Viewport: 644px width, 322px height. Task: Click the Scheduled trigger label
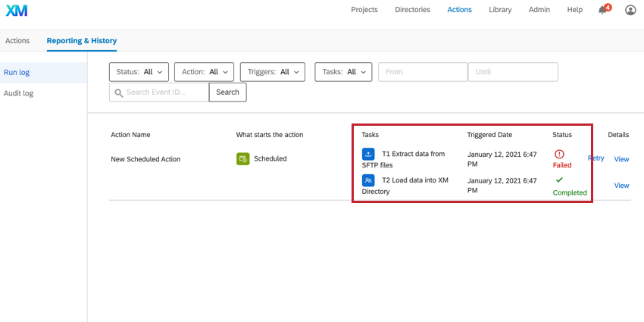[x=270, y=158]
